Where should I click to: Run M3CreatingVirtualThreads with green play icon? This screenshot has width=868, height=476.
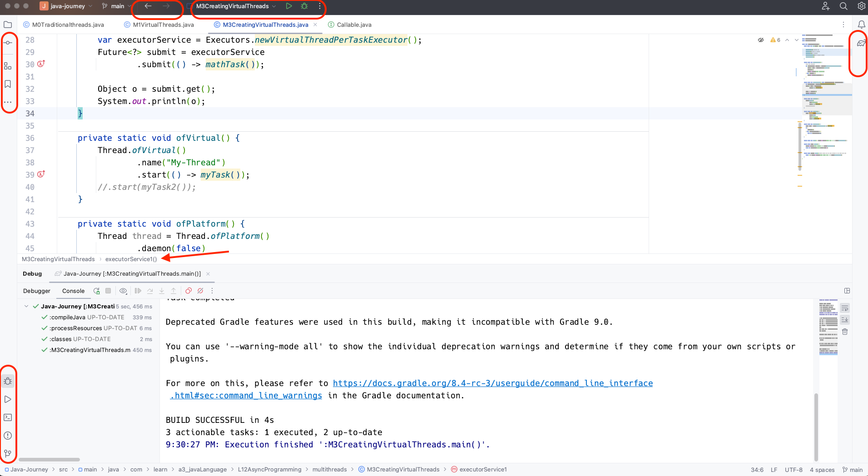pos(289,6)
